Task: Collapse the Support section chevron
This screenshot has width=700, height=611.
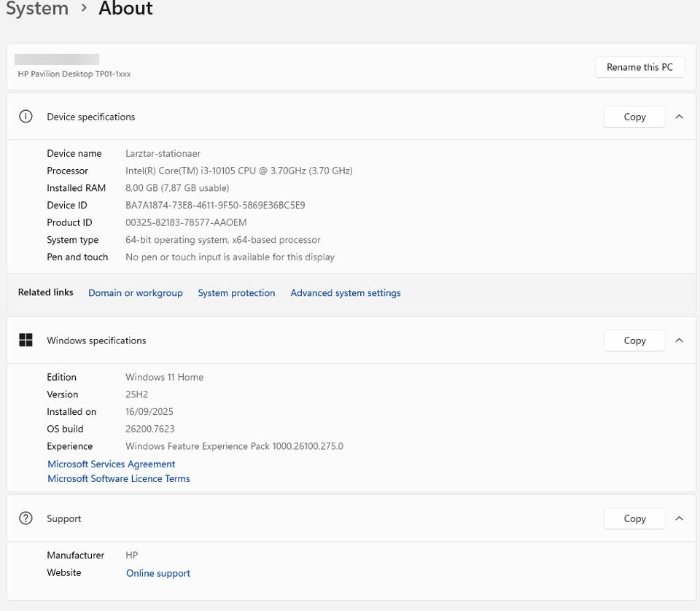Action: click(679, 518)
